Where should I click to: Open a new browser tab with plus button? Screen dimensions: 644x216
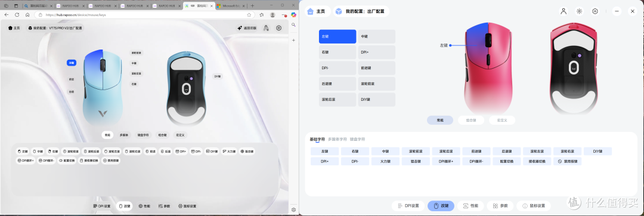(252, 6)
